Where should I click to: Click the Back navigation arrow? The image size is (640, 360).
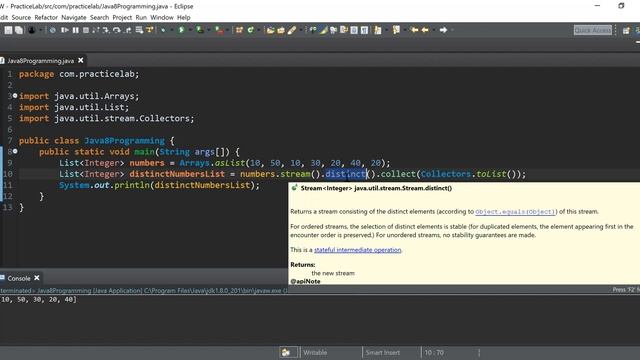(425, 30)
